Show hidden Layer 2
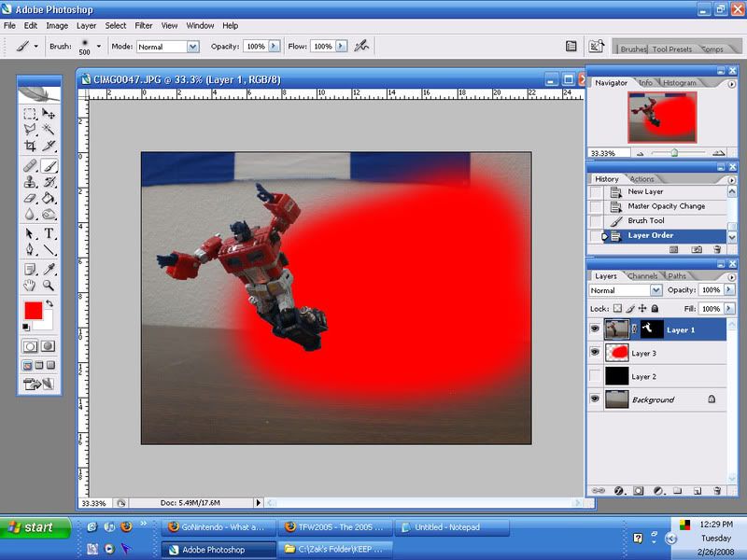 point(595,376)
